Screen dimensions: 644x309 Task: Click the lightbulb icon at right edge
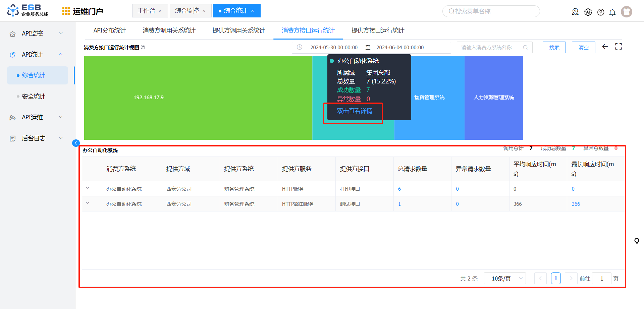click(636, 241)
